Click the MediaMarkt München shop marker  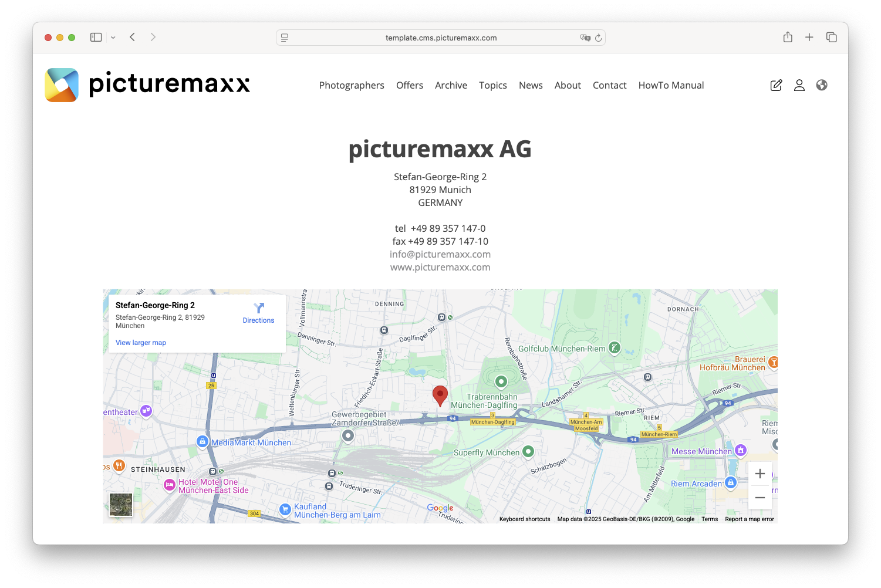(x=202, y=441)
